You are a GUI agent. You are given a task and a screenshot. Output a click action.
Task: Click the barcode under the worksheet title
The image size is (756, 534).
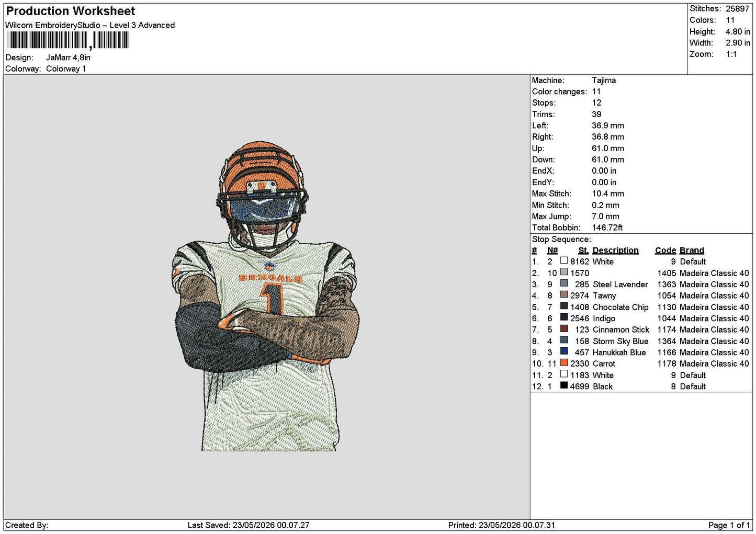(68, 40)
